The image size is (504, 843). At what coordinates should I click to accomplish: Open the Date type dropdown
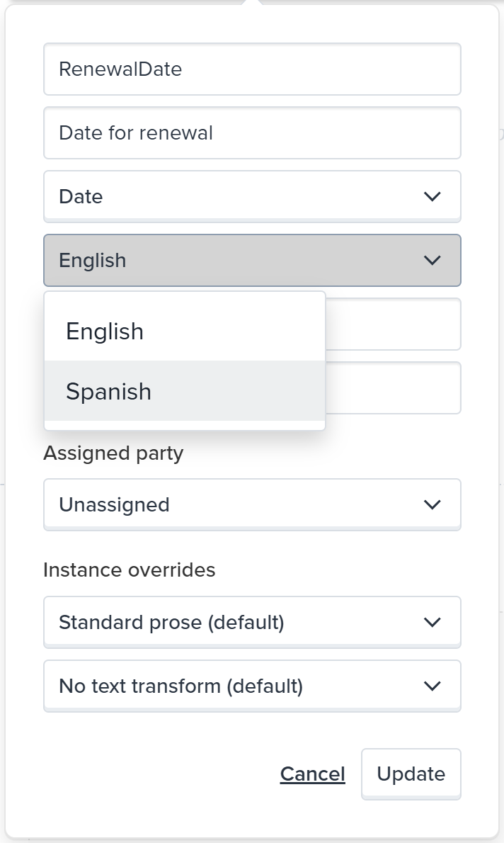(252, 196)
